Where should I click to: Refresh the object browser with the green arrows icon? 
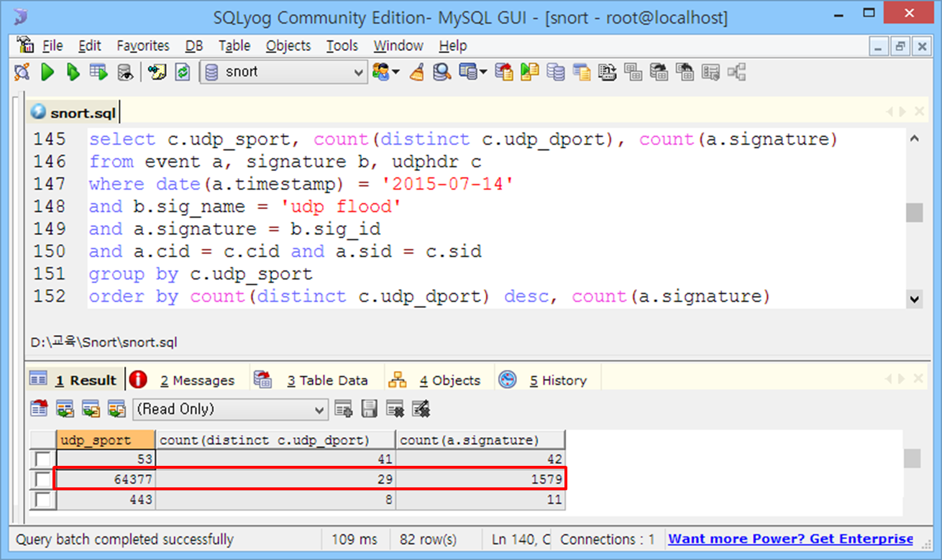click(183, 72)
